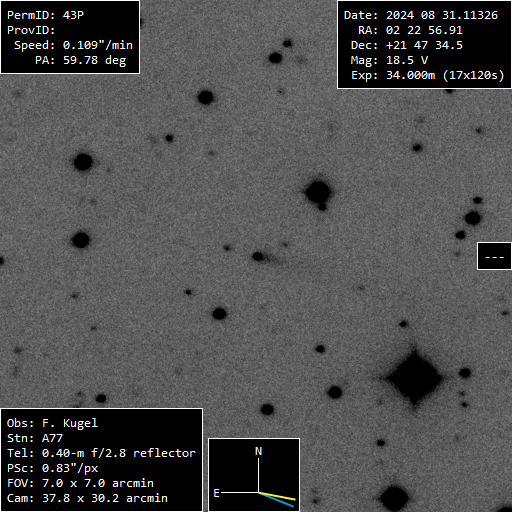Click the Obs: F. Kugel observer line
512x512 pixels.
click(52, 423)
